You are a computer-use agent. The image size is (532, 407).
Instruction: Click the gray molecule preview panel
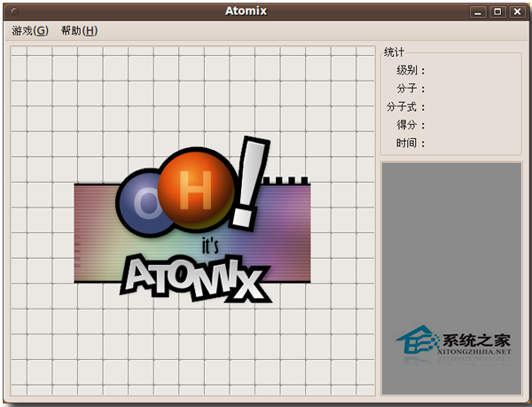coord(451,278)
